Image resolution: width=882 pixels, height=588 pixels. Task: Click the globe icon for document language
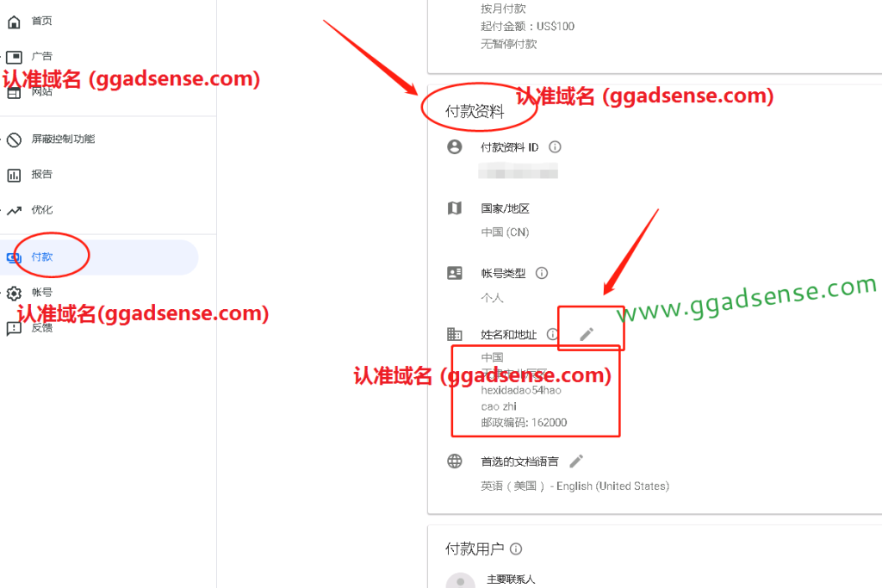pyautogui.click(x=455, y=461)
